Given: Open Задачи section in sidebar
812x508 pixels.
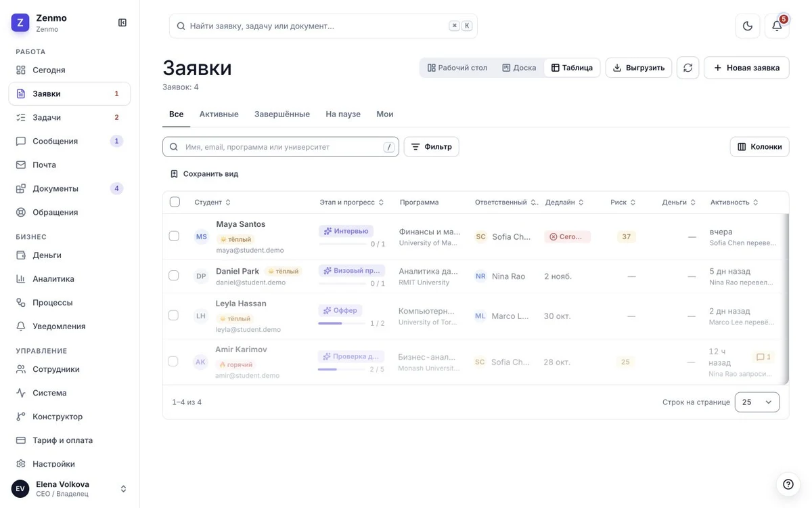Looking at the screenshot, I should pyautogui.click(x=70, y=117).
